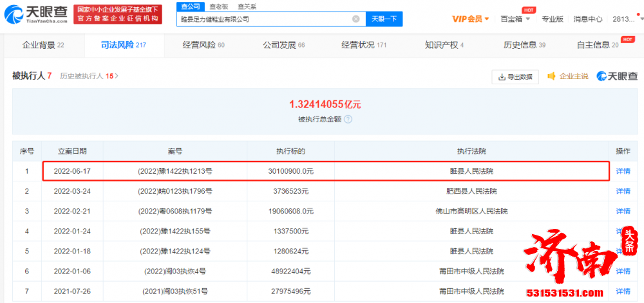Viewport: 644px width, 303px height.
Task: Open the 百宝箱 dropdown menu
Action: [515, 19]
